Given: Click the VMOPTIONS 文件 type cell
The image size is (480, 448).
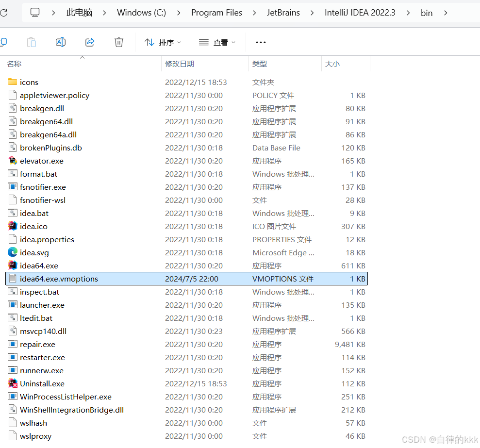Looking at the screenshot, I should 283,279.
